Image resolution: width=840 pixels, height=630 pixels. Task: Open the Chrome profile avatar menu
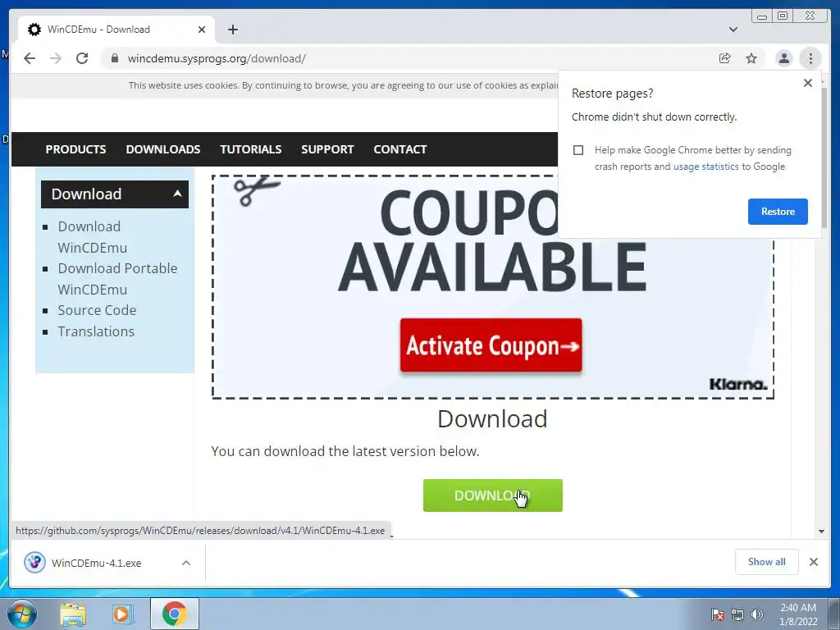coord(783,58)
